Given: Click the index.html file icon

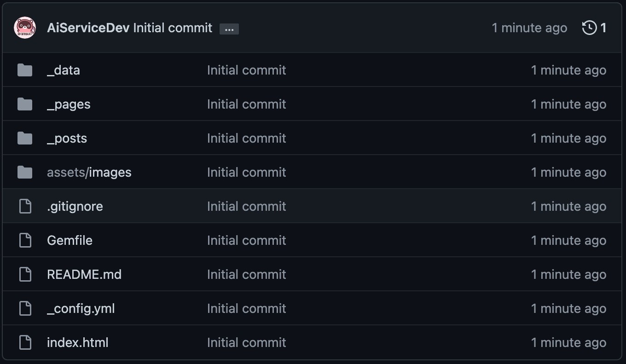Looking at the screenshot, I should click(x=25, y=343).
